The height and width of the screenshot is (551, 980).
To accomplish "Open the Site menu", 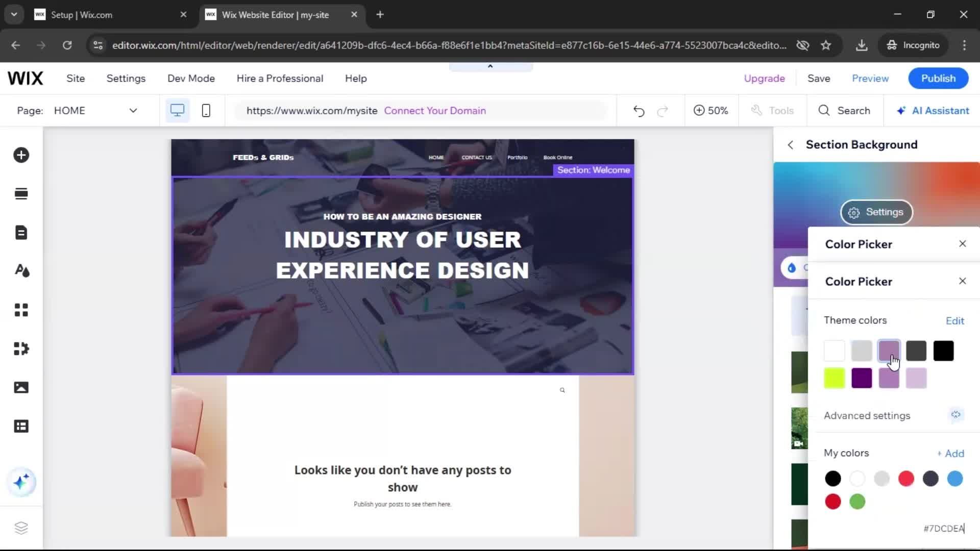I will click(x=76, y=79).
